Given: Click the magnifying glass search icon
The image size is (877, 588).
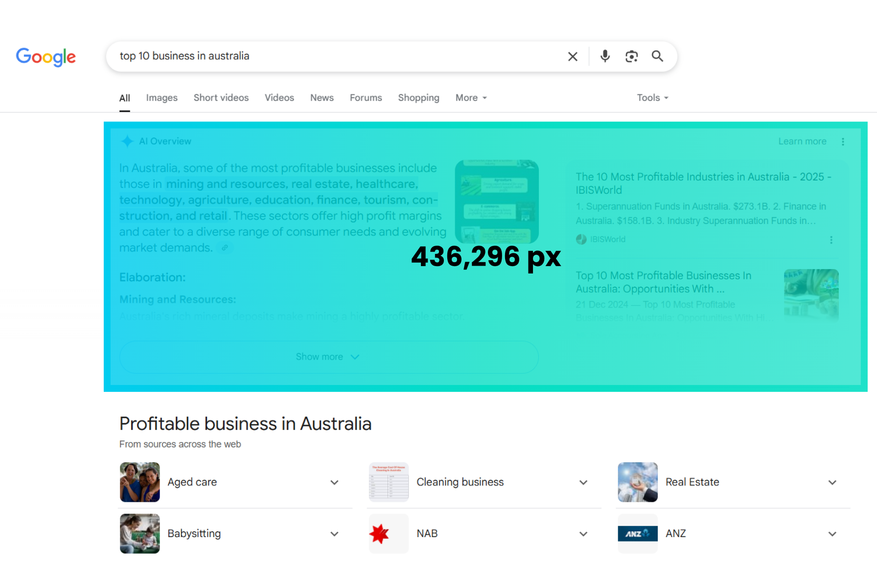Looking at the screenshot, I should pyautogui.click(x=657, y=57).
